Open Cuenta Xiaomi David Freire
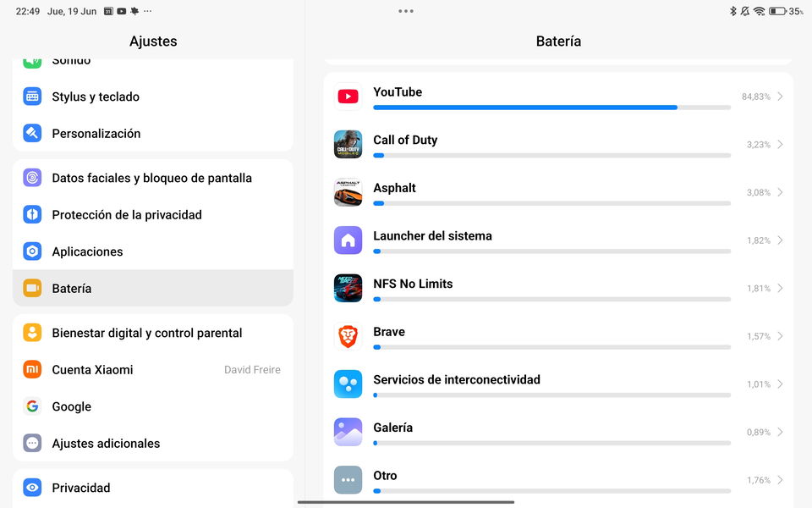812x508 pixels. click(x=153, y=370)
